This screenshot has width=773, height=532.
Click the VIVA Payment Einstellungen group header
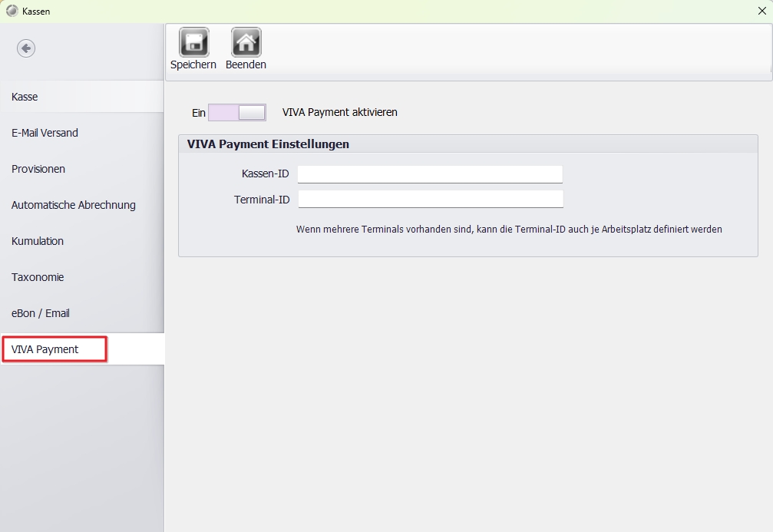pyautogui.click(x=268, y=144)
